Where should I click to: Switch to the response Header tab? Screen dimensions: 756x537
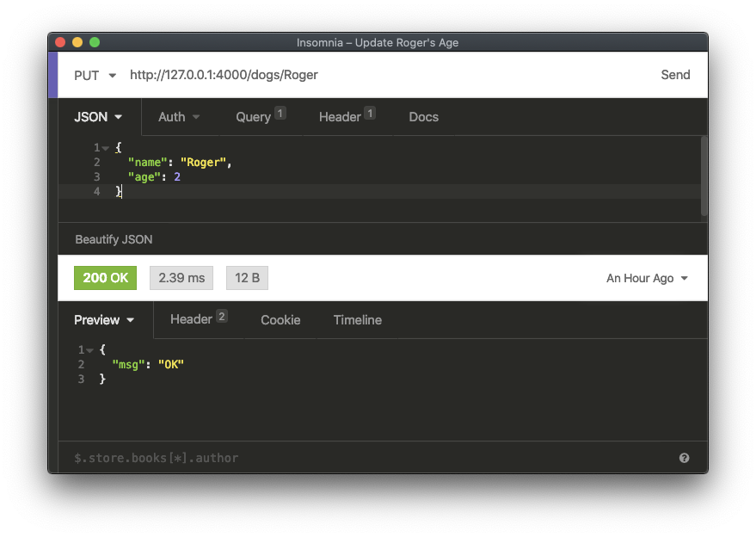click(198, 319)
